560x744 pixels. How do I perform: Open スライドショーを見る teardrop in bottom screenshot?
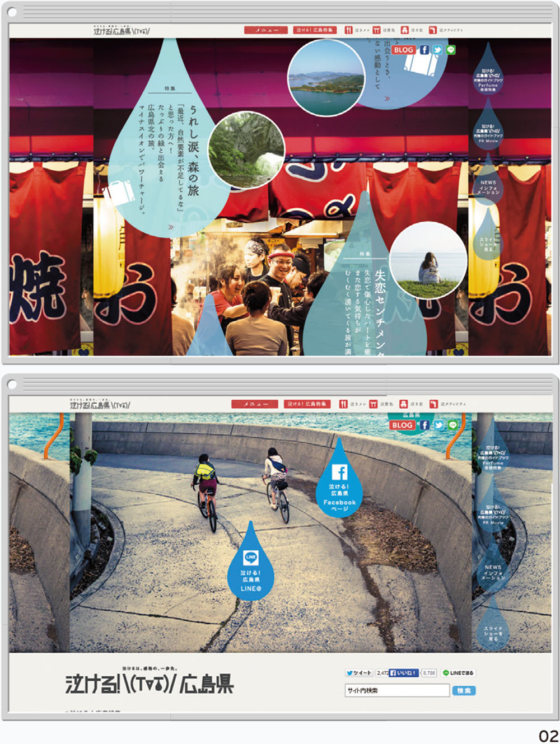(x=493, y=625)
